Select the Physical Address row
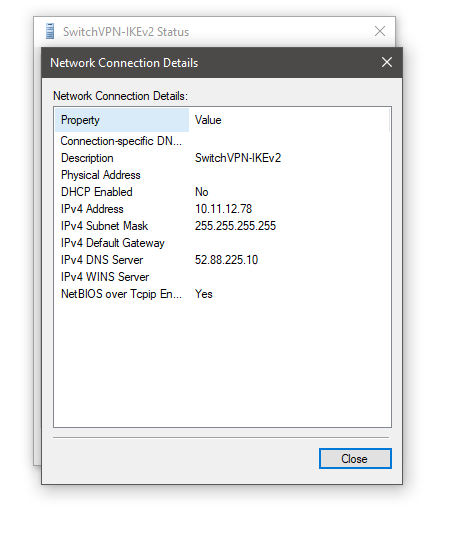The width and height of the screenshot is (468, 554). (223, 175)
